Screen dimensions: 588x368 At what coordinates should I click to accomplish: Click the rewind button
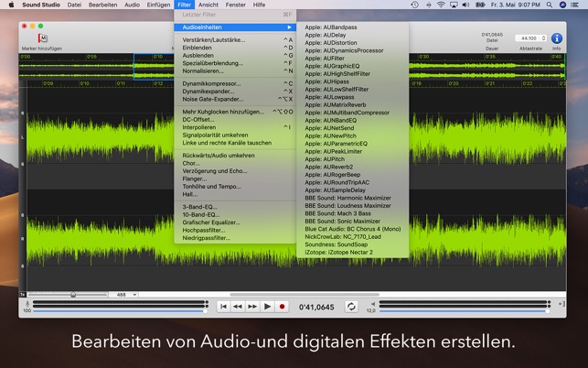tap(238, 307)
